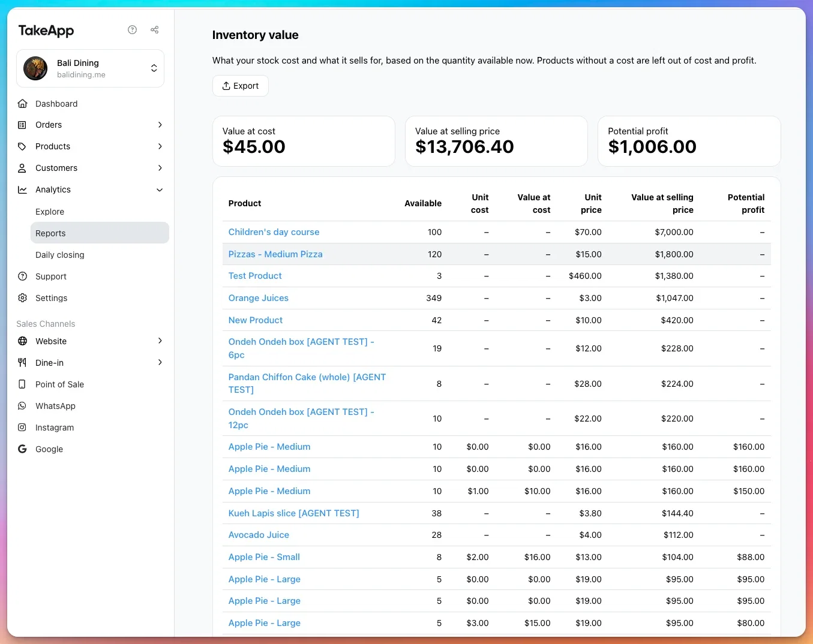Select the Reports menu item

100,233
